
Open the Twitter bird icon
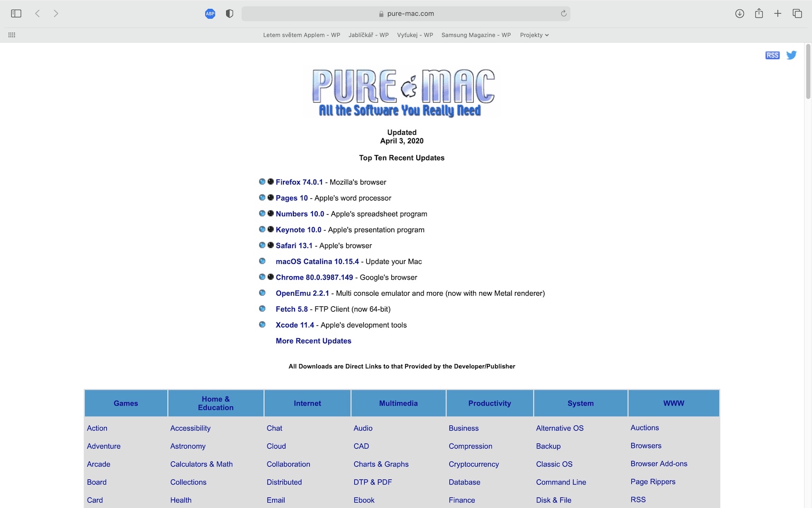(x=791, y=55)
